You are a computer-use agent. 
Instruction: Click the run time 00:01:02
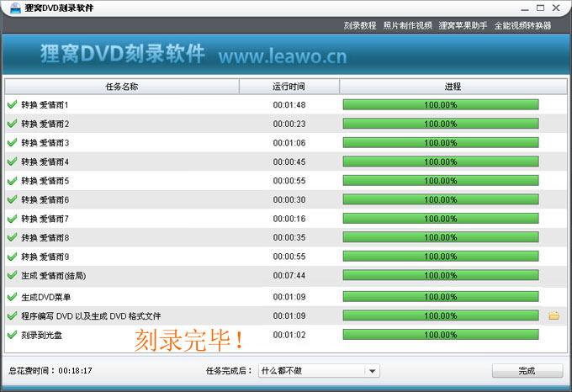(289, 335)
